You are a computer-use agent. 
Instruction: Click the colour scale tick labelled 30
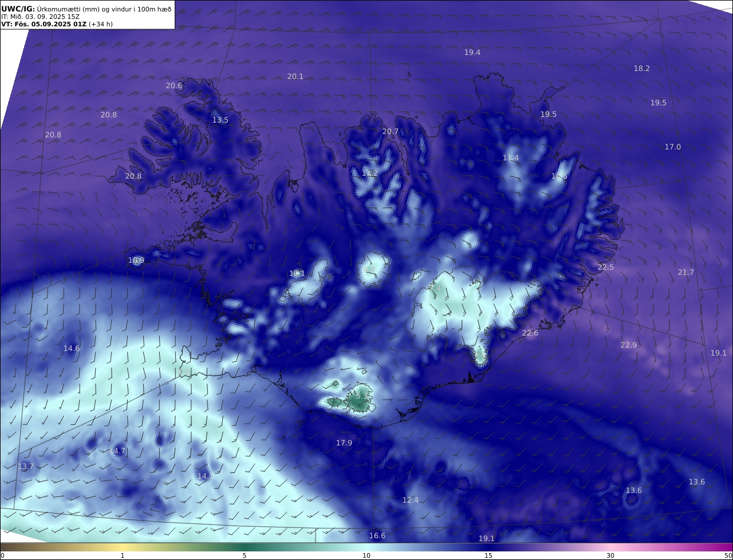[x=610, y=555]
